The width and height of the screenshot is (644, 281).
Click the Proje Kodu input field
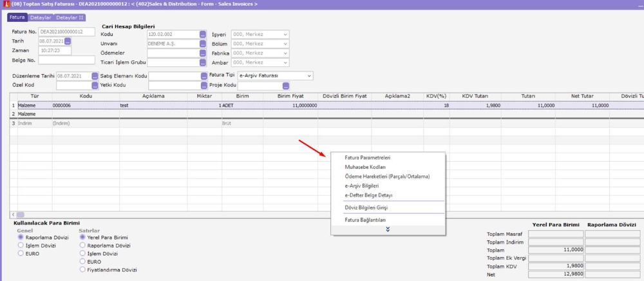[x=260, y=86]
